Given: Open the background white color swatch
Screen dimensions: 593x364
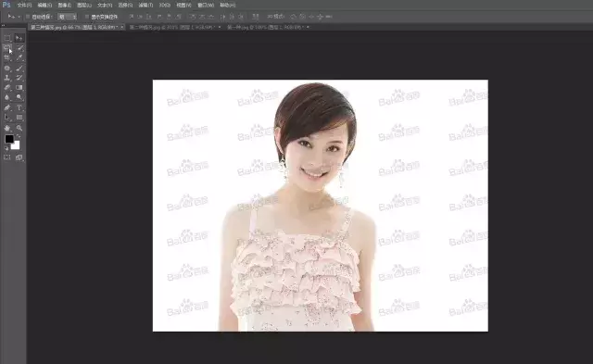Looking at the screenshot, I should point(17,146).
